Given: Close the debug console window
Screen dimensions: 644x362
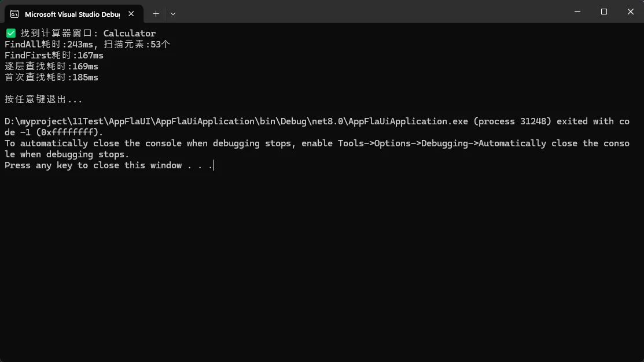Looking at the screenshot, I should tap(631, 12).
